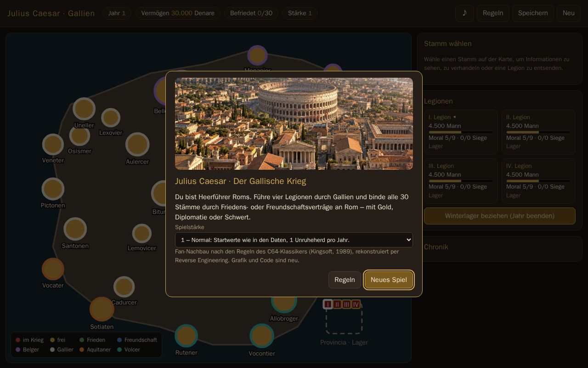Click the 'Befriedet 0/30' status pill
This screenshot has height=368, width=588.
pos(251,13)
